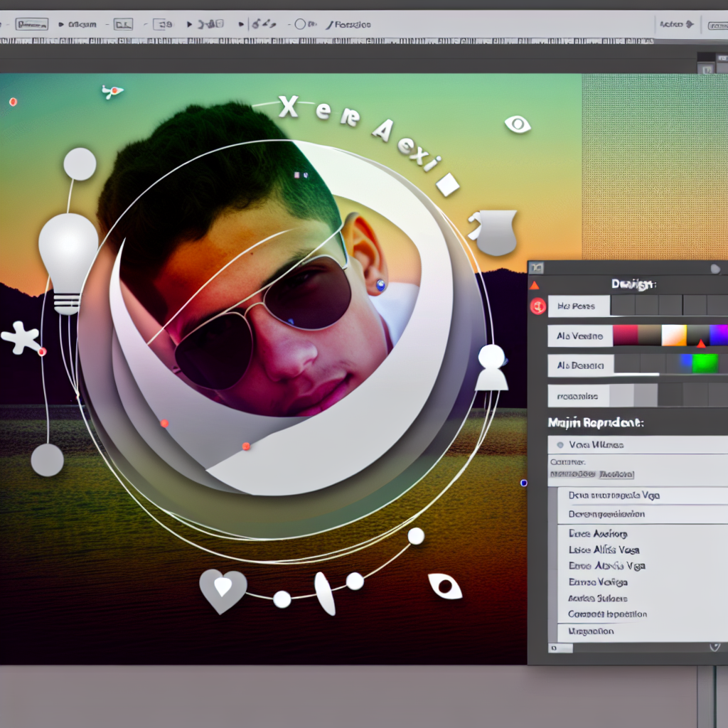This screenshot has height=728, width=728.
Task: Click the red anchor point on the circle's lower-left edge
Action: click(x=164, y=424)
